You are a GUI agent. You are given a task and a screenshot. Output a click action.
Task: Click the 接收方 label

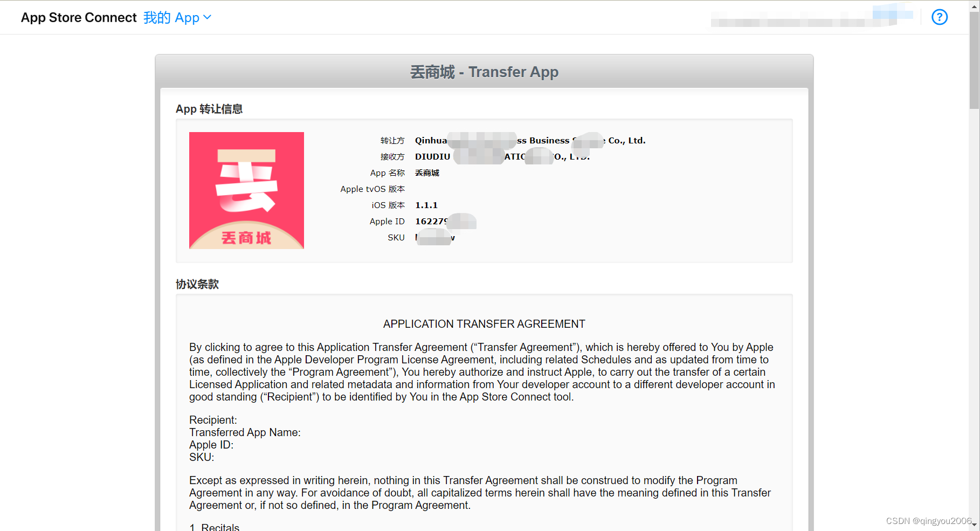tap(392, 157)
